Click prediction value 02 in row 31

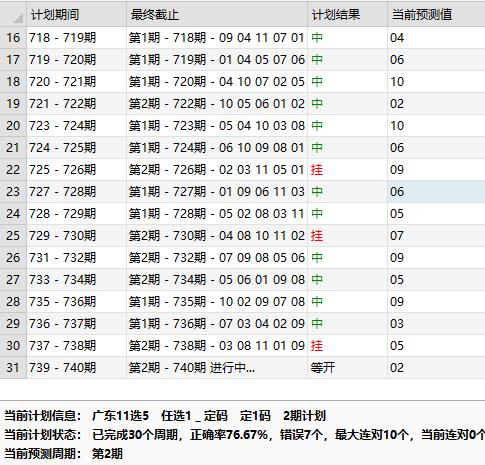coord(436,368)
